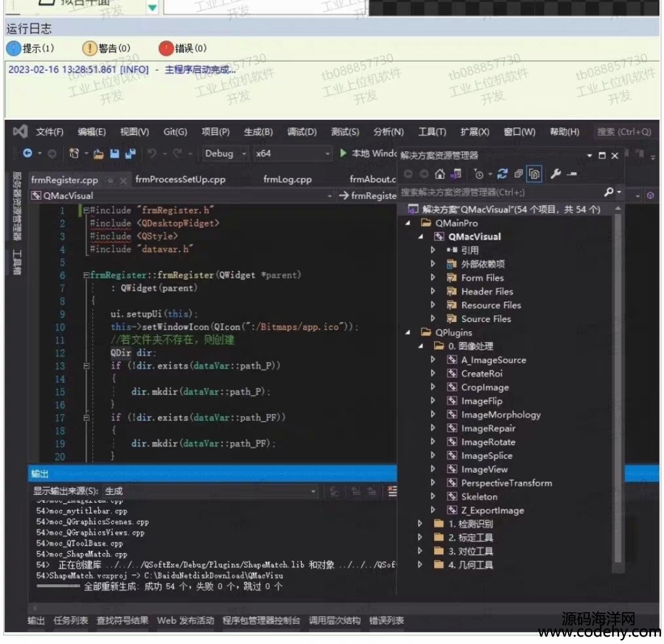Undo the last edit from the toolbar
664x644 pixels.
(x=152, y=153)
